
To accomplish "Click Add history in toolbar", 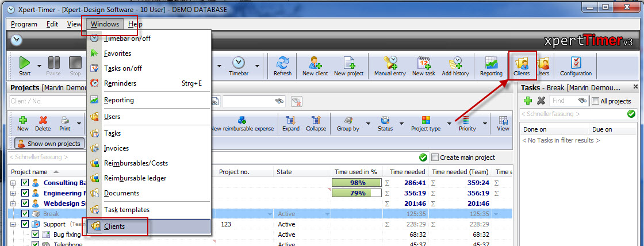I will [455, 66].
